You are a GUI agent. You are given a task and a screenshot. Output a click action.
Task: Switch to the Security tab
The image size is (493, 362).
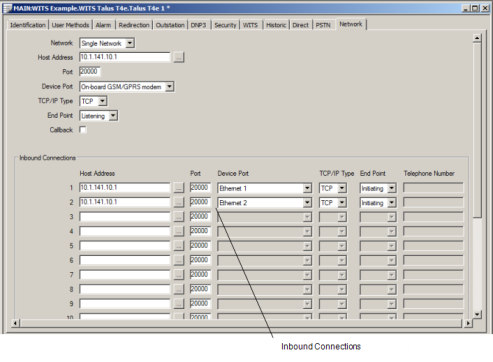pyautogui.click(x=225, y=25)
